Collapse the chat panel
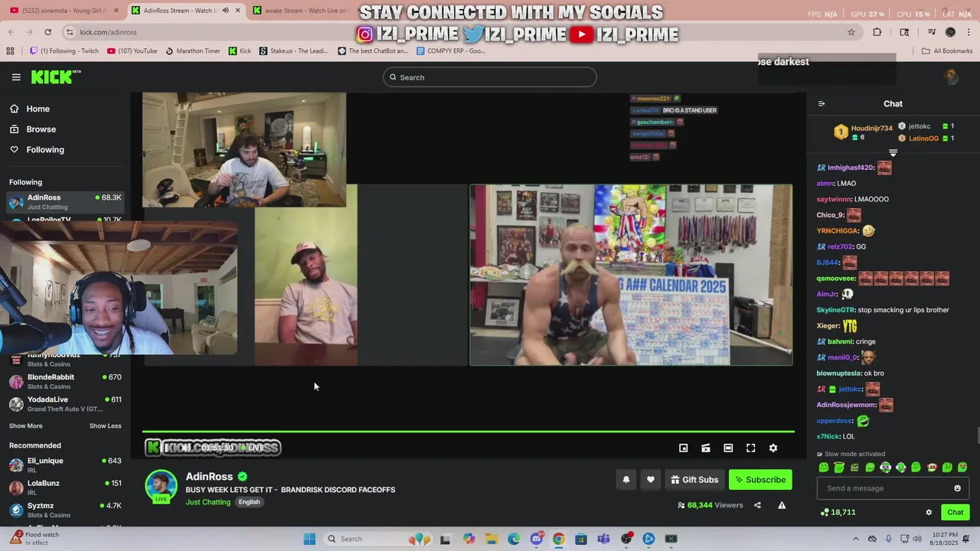Screen dimensions: 980x551 coord(822,104)
